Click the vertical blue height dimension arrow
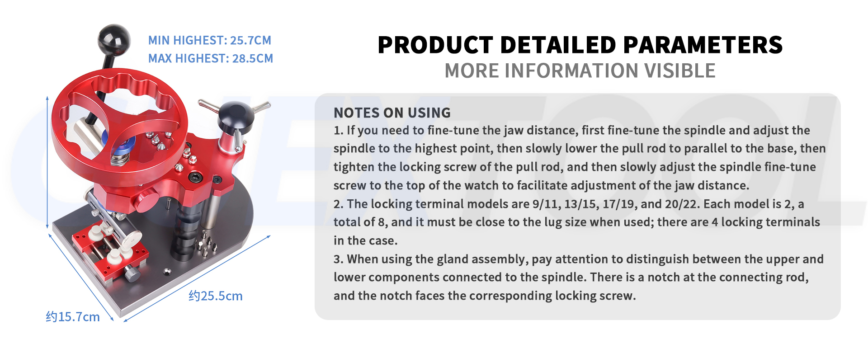Screen dimensions: 868x339 click(47, 163)
